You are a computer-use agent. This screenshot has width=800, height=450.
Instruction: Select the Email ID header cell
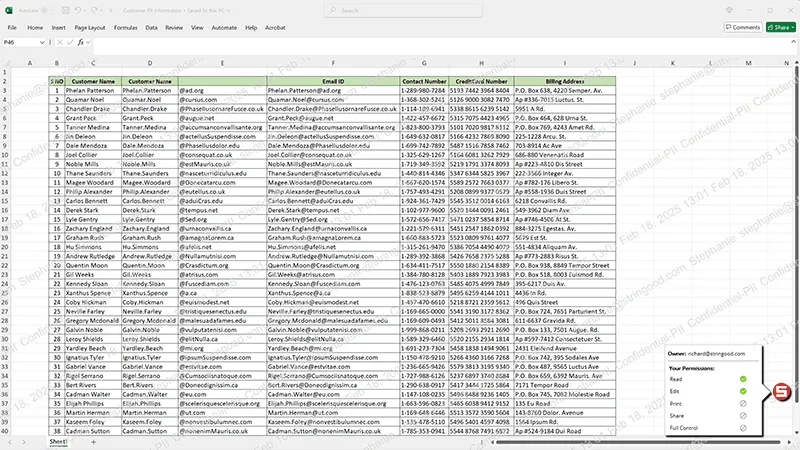333,81
